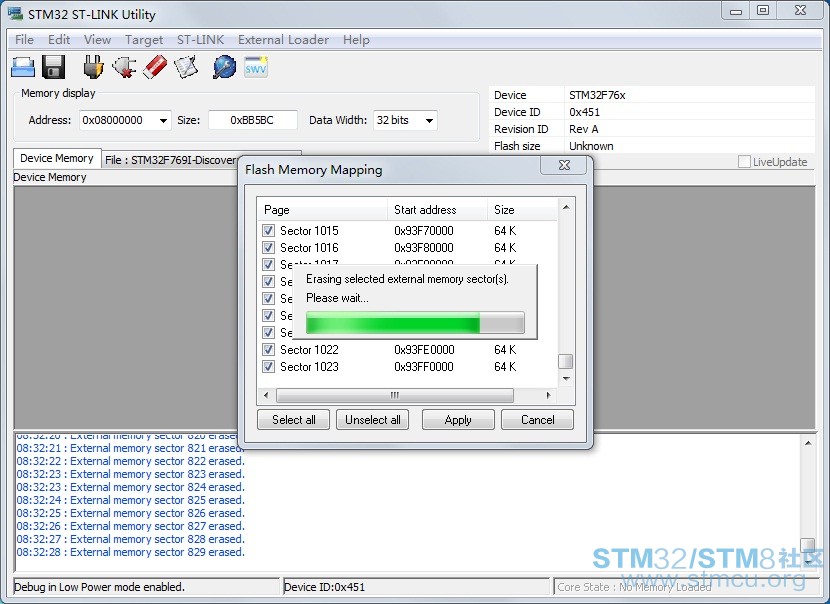
Task: Open the Target menu
Action: coord(144,40)
